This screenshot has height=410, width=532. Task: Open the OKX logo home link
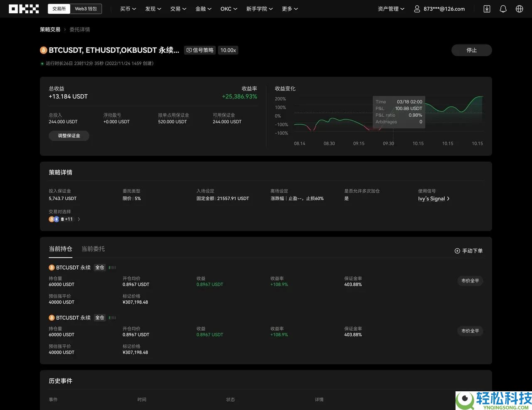click(24, 9)
